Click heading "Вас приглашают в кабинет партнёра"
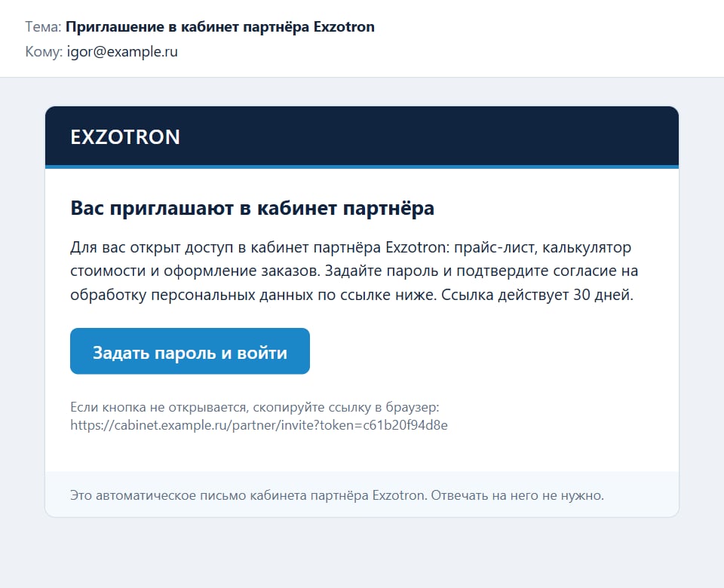This screenshot has width=724, height=588. click(x=252, y=208)
